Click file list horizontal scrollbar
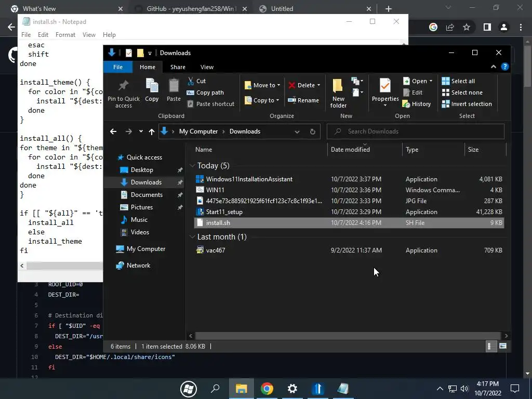 coord(348,336)
